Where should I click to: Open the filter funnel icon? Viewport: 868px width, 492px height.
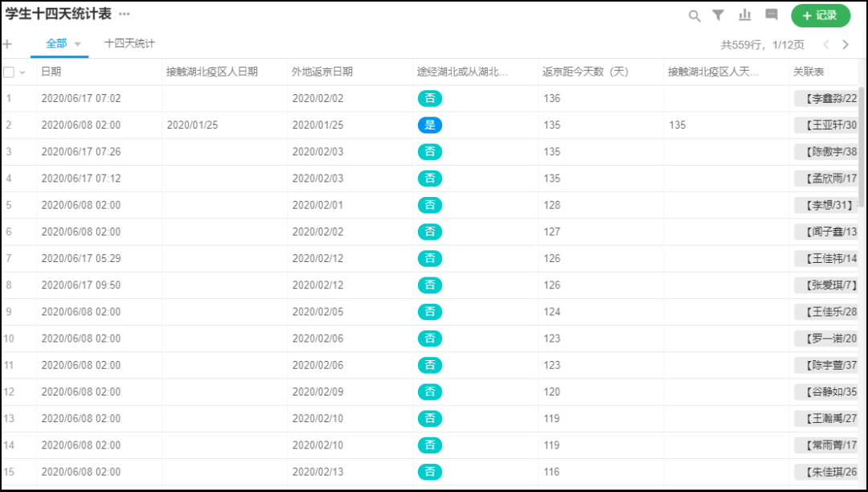(719, 15)
